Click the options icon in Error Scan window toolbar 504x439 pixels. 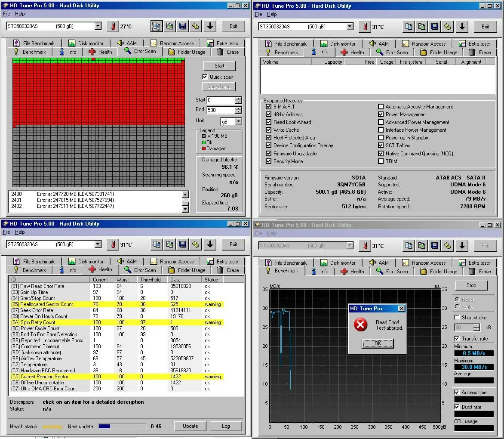[196, 26]
